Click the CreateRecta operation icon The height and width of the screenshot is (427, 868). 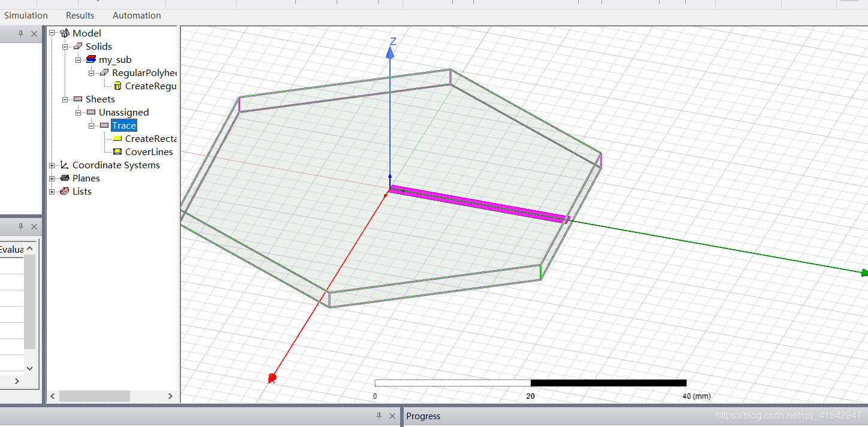(117, 138)
